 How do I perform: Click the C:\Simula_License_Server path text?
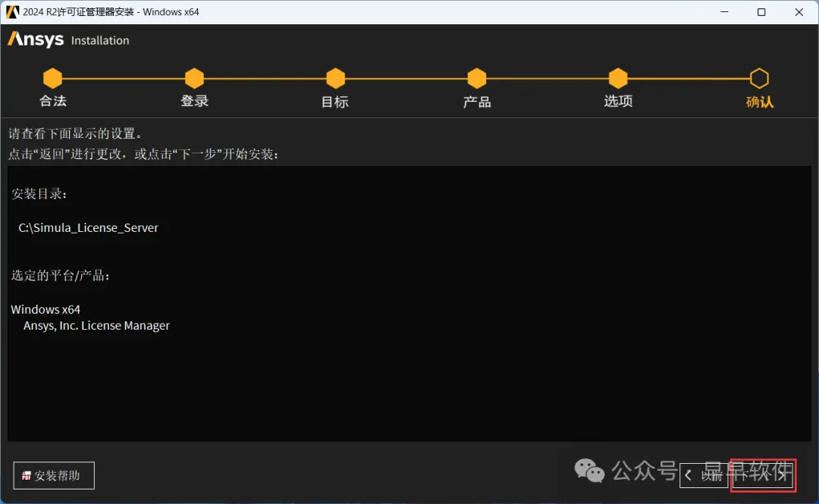pos(88,227)
